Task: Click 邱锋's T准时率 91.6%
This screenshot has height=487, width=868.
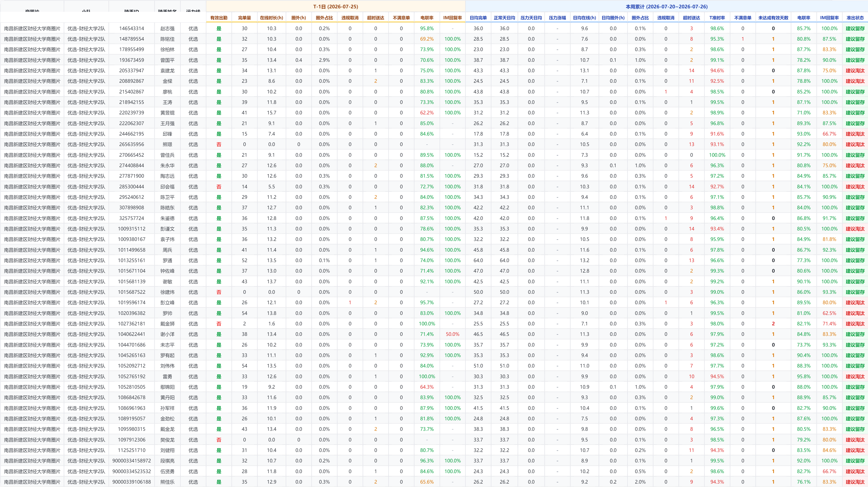Action: tap(717, 134)
